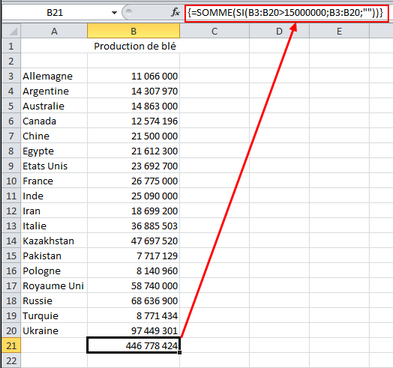Viewport: 393px width, 368px height.
Task: Click the Kazakhstan cell
Action: 54,241
